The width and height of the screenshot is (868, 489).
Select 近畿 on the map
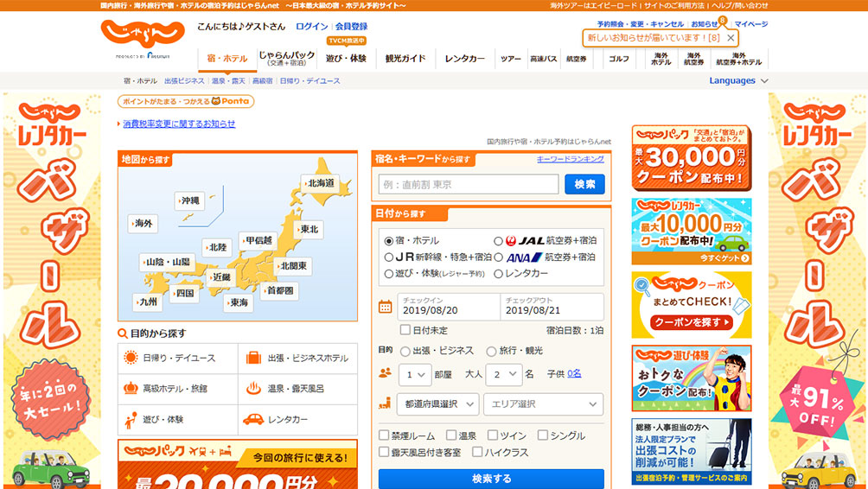pos(220,276)
